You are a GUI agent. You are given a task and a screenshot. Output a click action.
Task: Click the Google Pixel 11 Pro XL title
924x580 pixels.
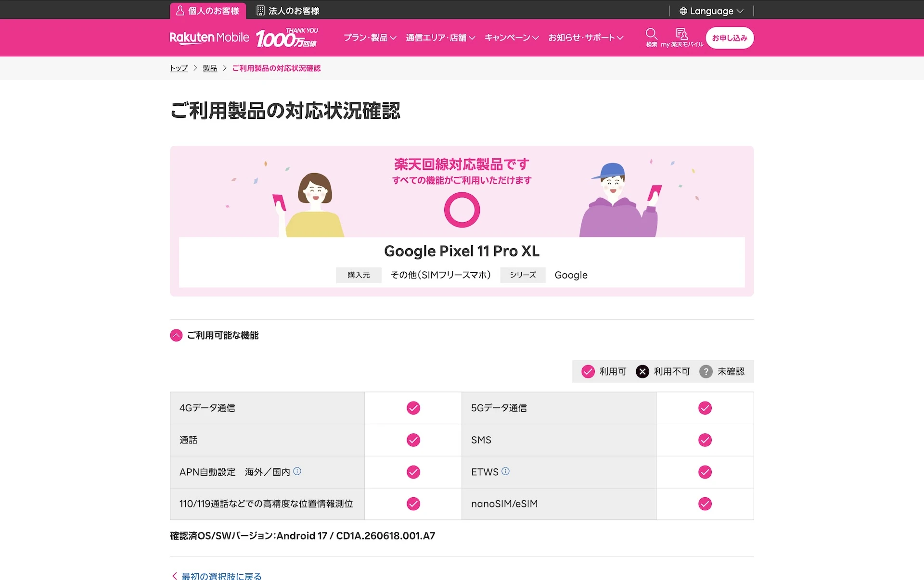point(462,251)
